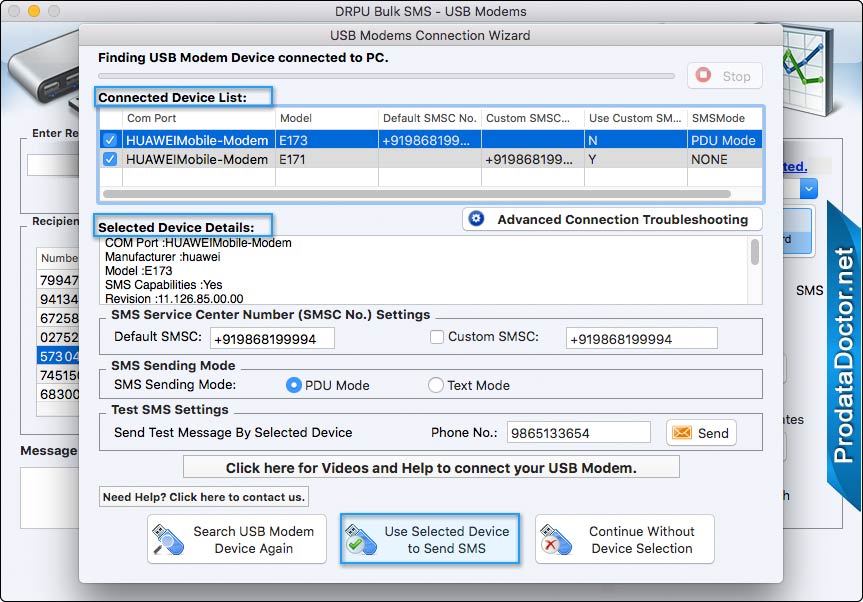The image size is (863, 602).
Task: Click the device list horizontal scrollbar
Action: (x=417, y=194)
